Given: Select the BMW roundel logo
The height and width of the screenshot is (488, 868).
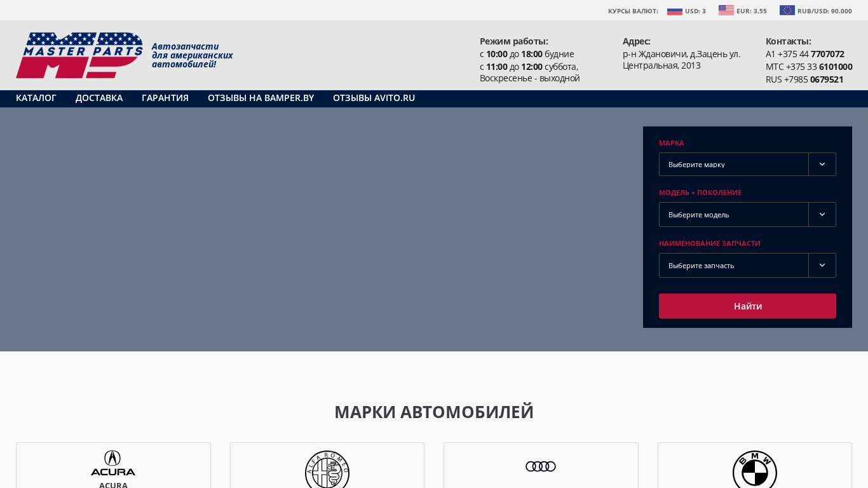Looking at the screenshot, I should 755,469.
